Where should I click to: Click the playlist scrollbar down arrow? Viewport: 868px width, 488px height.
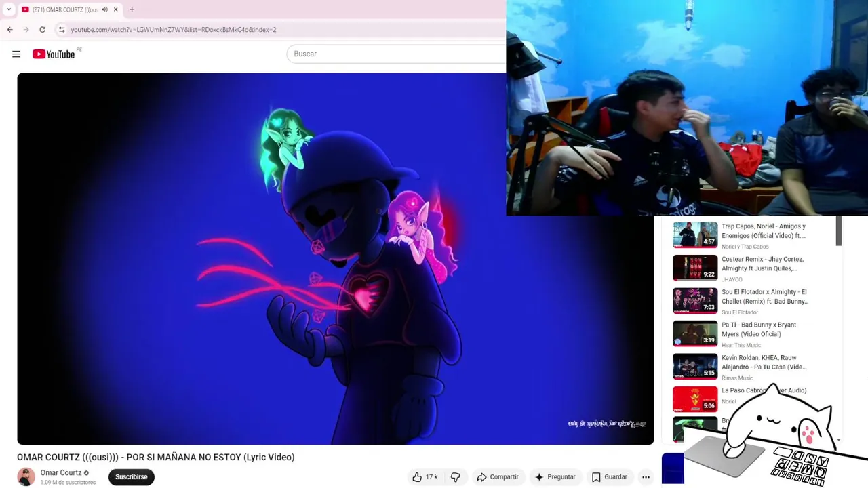(x=839, y=440)
